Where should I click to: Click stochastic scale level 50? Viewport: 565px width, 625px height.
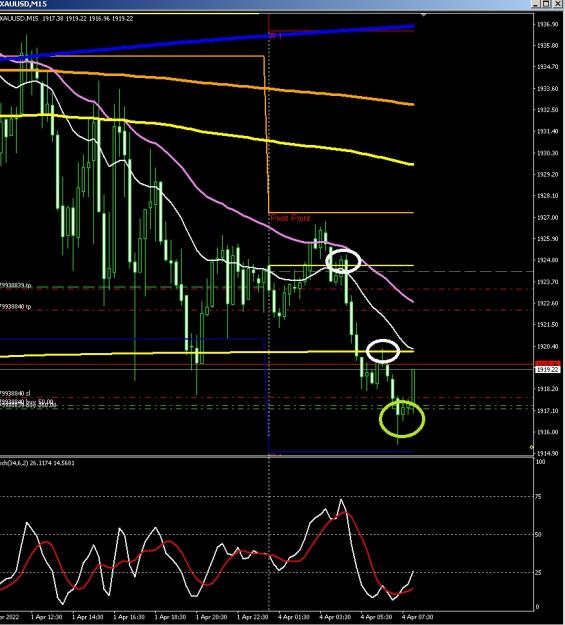[x=539, y=535]
